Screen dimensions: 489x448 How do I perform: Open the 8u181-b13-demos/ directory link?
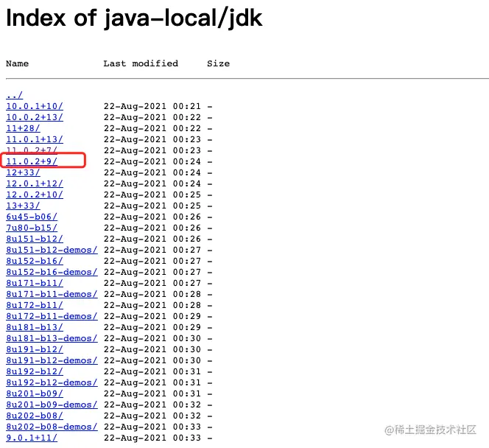click(x=52, y=338)
